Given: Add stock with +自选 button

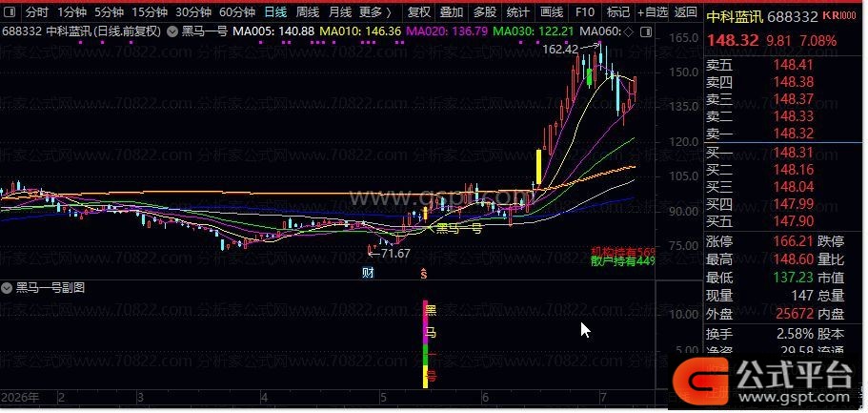Looking at the screenshot, I should [653, 12].
